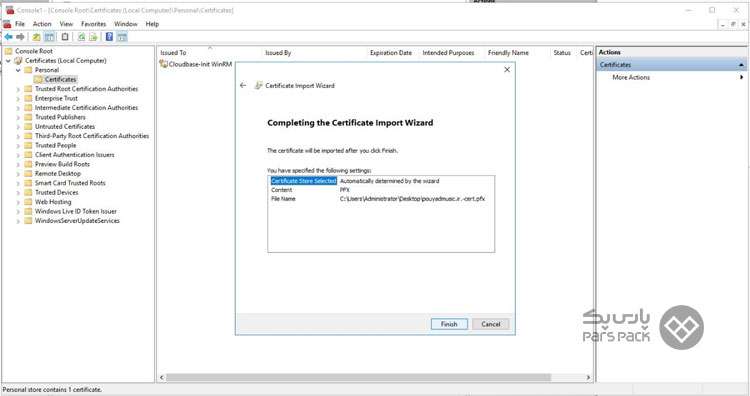Select the Certificates subfolder under Personal
The height and width of the screenshot is (396, 750).
[60, 79]
